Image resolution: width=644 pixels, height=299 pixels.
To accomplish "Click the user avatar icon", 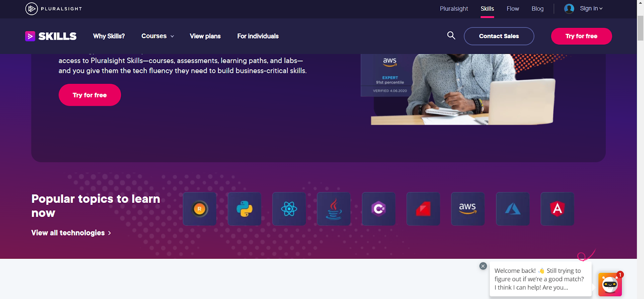I will point(569,8).
